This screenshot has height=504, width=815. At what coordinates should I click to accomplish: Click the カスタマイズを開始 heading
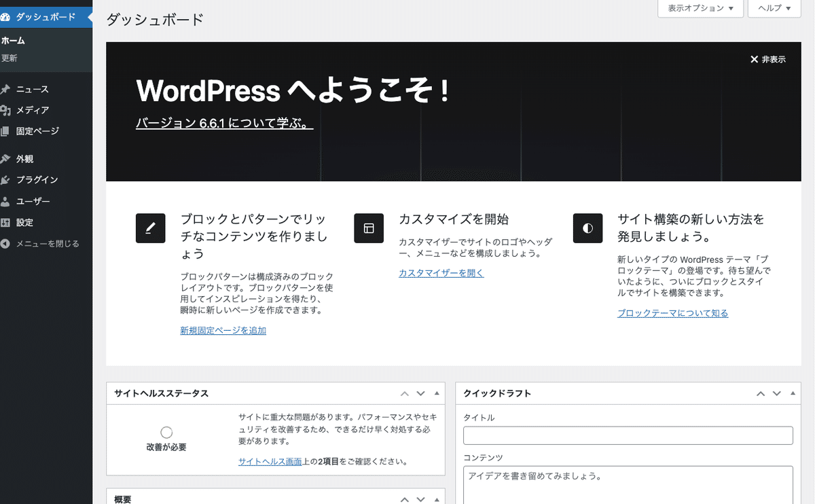[x=454, y=219]
